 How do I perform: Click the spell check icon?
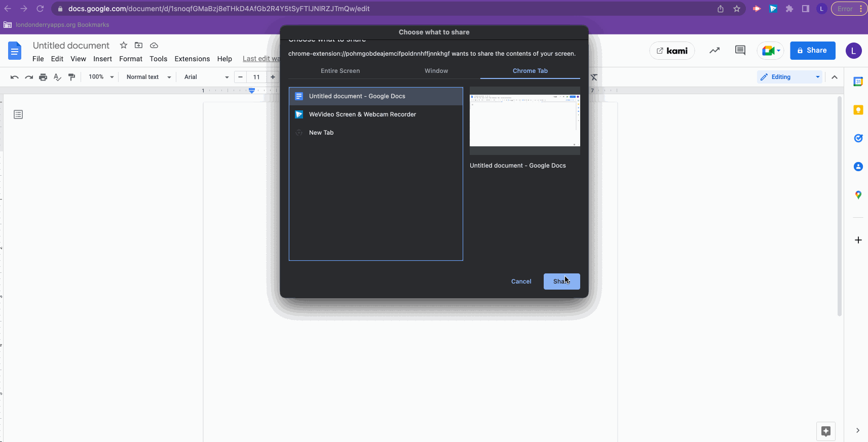(x=57, y=77)
